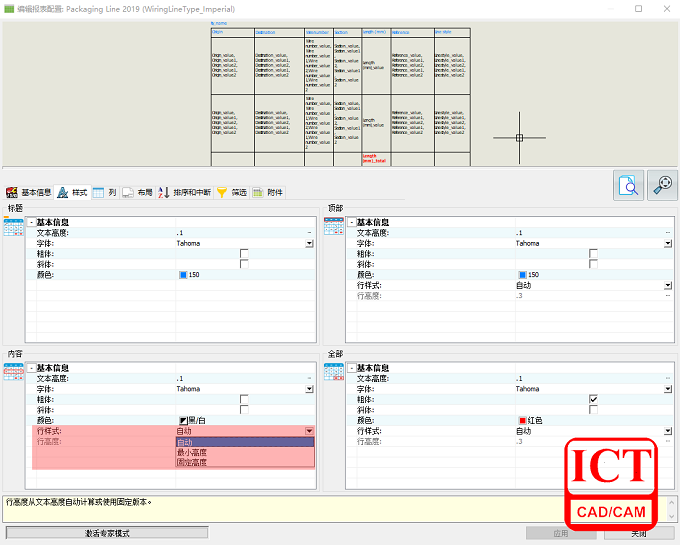This screenshot has height=545, width=680.
Task: Switch to the 筛选 tab
Action: coord(232,193)
